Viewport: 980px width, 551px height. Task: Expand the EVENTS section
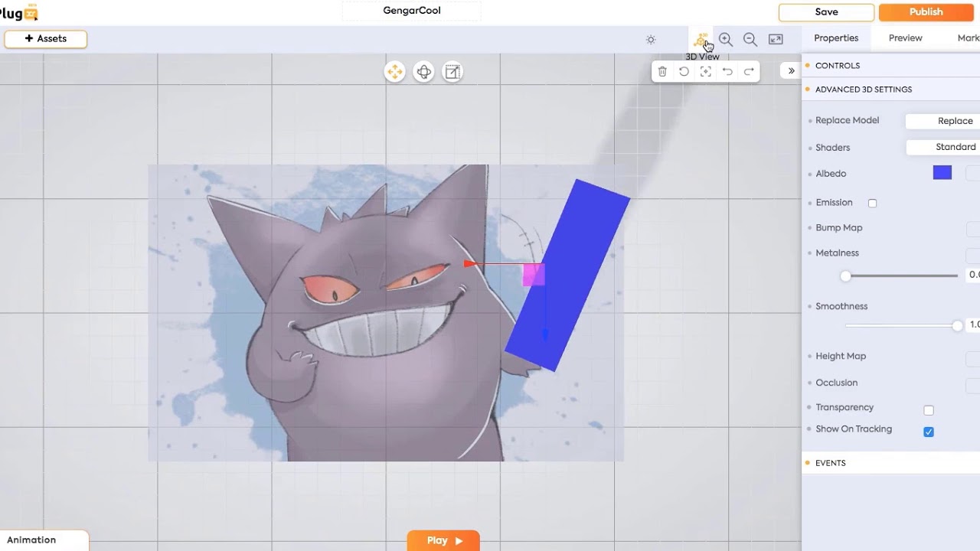pos(891,463)
